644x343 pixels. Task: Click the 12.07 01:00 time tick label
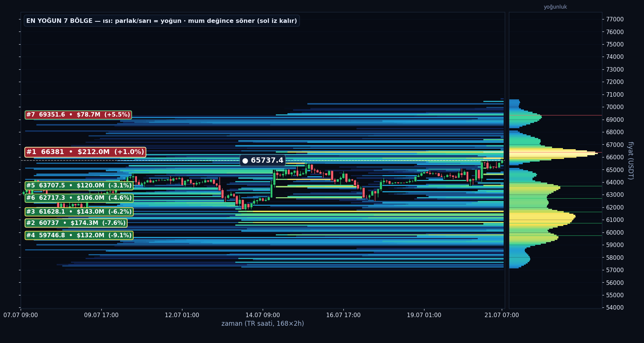(x=182, y=315)
